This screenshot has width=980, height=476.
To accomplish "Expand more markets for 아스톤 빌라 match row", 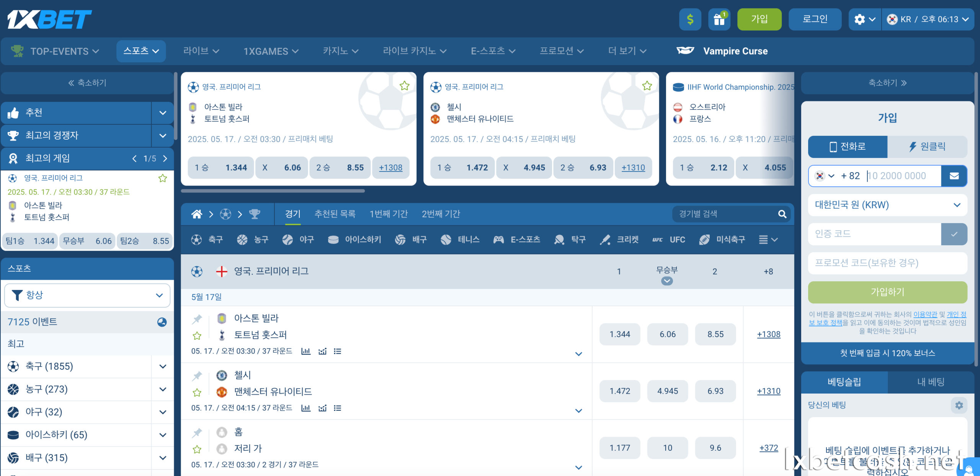I will coord(578,354).
